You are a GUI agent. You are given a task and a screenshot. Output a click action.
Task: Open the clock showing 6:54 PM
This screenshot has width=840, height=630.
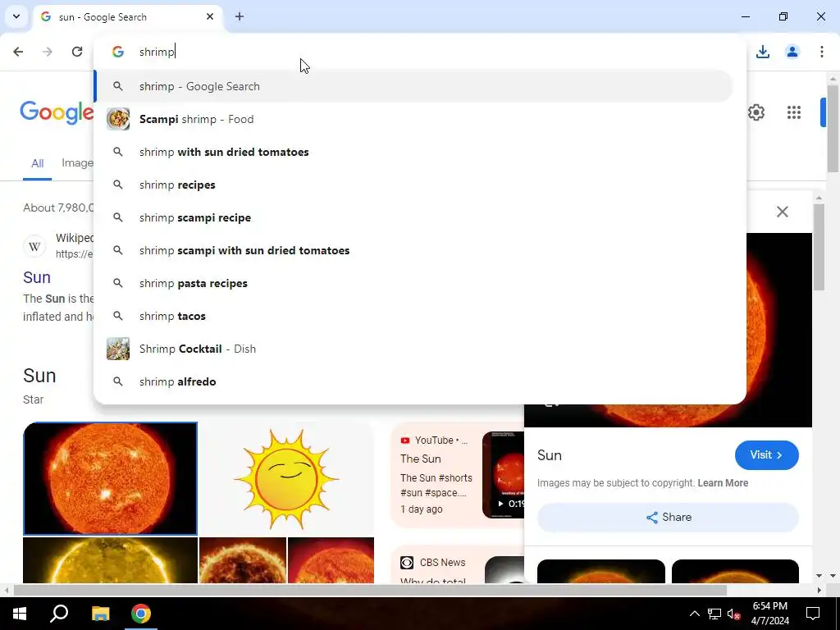769,614
